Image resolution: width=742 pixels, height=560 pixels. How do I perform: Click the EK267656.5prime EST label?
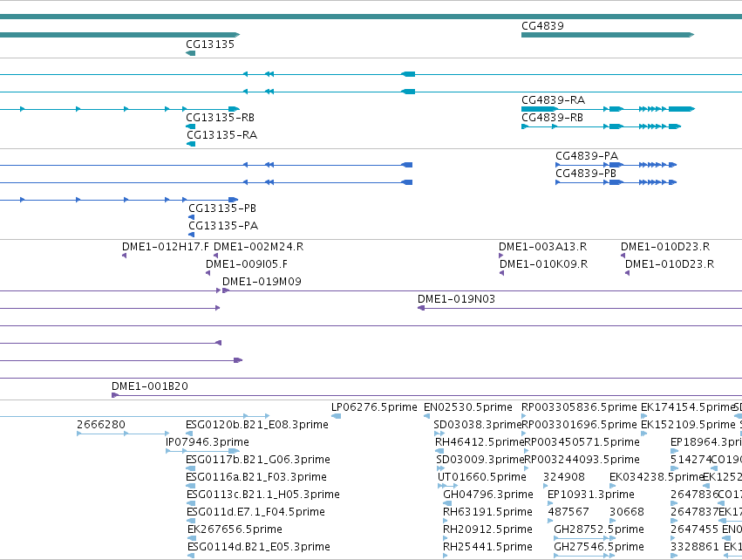tap(235, 529)
